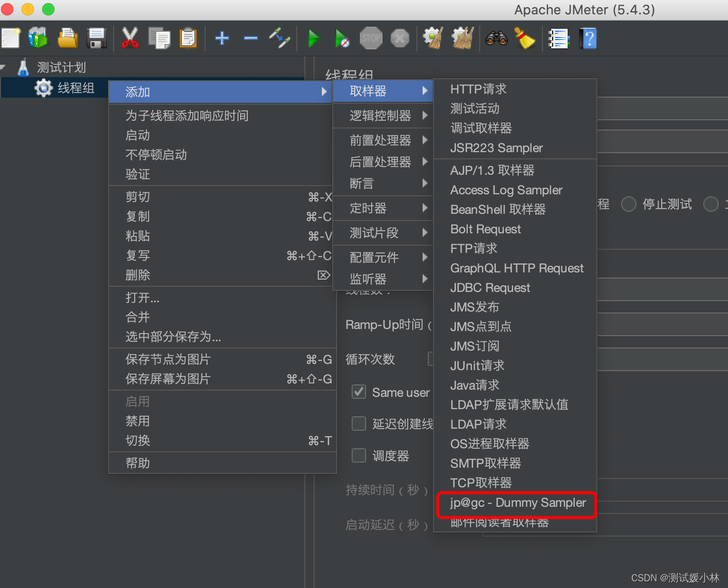
Task: Click the Save floppy disk icon
Action: click(x=97, y=39)
